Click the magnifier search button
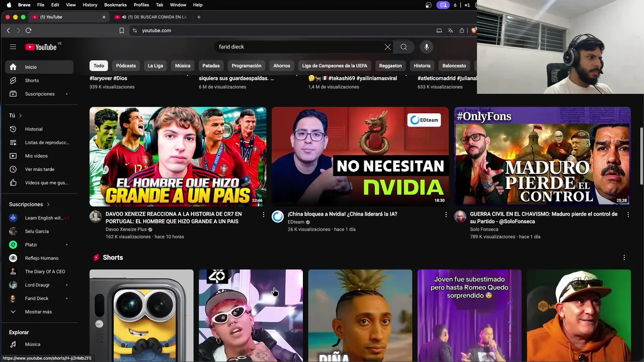Image resolution: width=644 pixels, height=362 pixels. (x=404, y=47)
